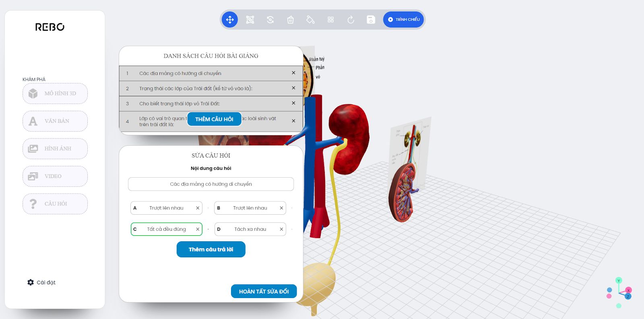Click the MÔ HÌNH 3D cube icon
The width and height of the screenshot is (644, 319).
[x=33, y=93]
